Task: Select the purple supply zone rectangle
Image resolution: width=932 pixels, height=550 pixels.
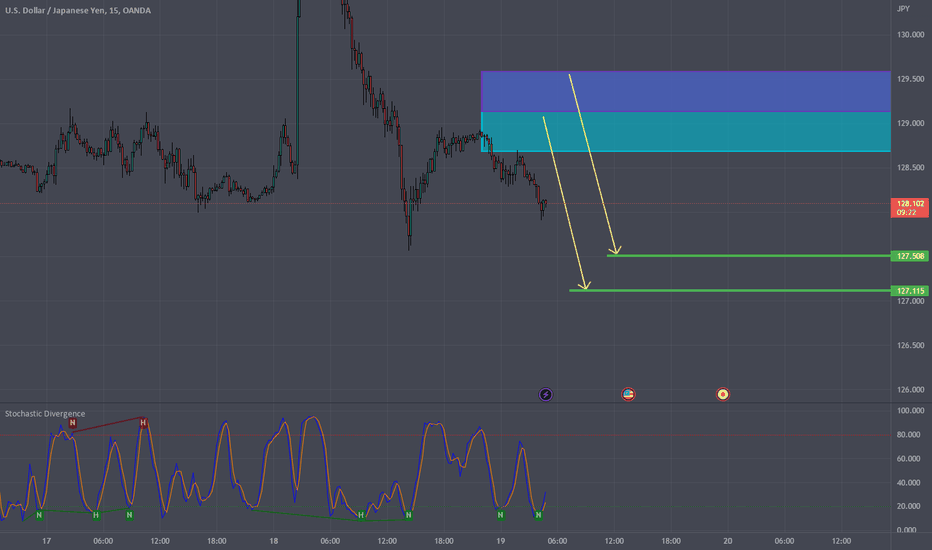Action: pos(685,92)
